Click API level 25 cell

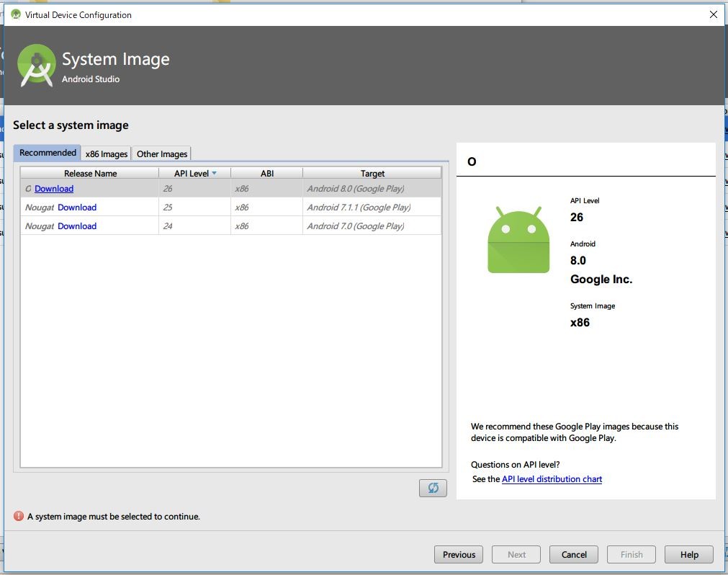(x=194, y=207)
